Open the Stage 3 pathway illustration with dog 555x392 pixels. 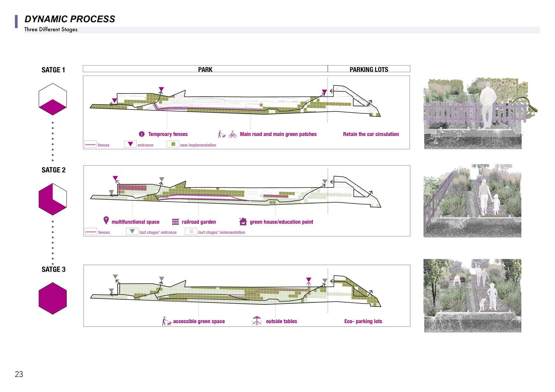point(472,296)
